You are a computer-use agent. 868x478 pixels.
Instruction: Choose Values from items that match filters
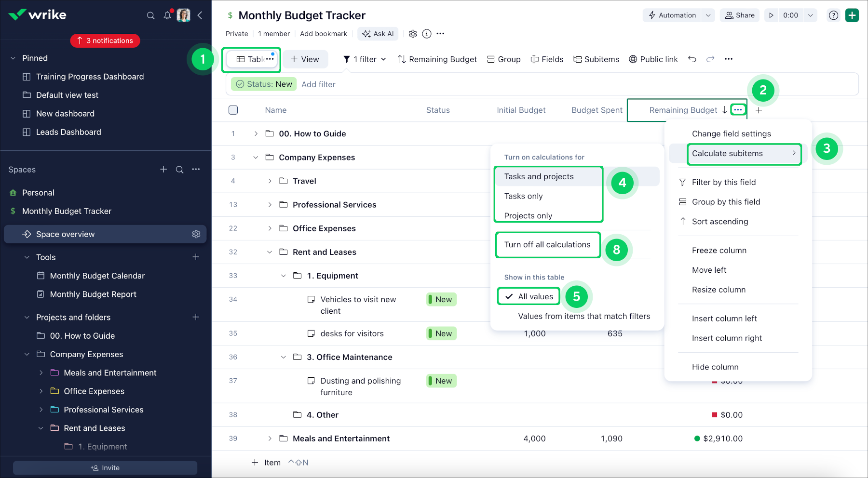click(583, 317)
